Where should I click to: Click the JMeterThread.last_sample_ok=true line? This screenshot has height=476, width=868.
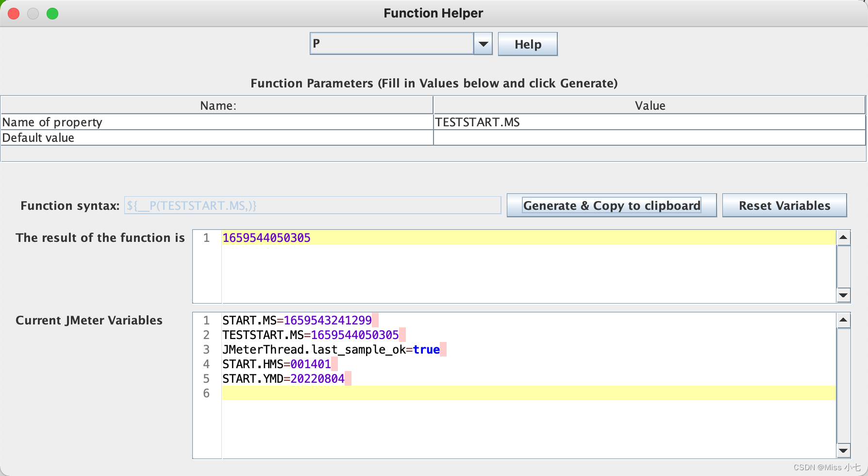pos(331,349)
